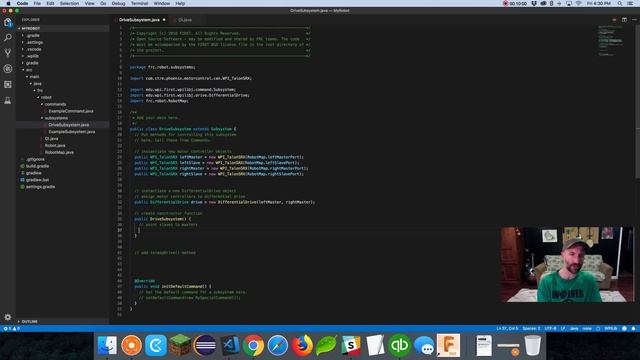Click the editor minimap
This screenshot has height=360, width=640.
(611, 41)
